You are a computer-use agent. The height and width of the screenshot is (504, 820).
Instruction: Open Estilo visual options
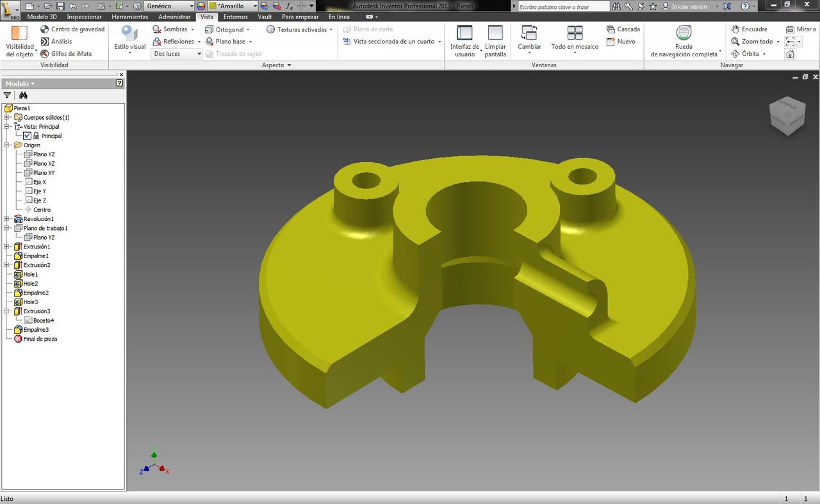(130, 40)
